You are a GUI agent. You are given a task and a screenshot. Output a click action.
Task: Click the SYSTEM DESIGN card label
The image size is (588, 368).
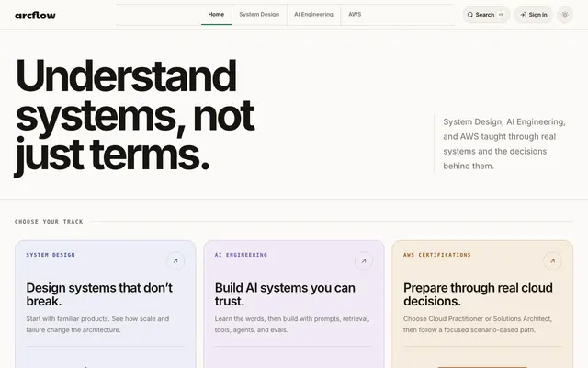click(x=51, y=255)
